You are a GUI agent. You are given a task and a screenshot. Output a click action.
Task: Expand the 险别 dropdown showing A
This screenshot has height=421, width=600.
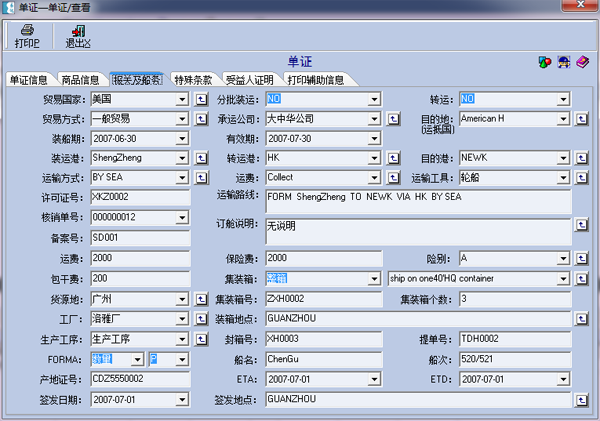coord(564,258)
